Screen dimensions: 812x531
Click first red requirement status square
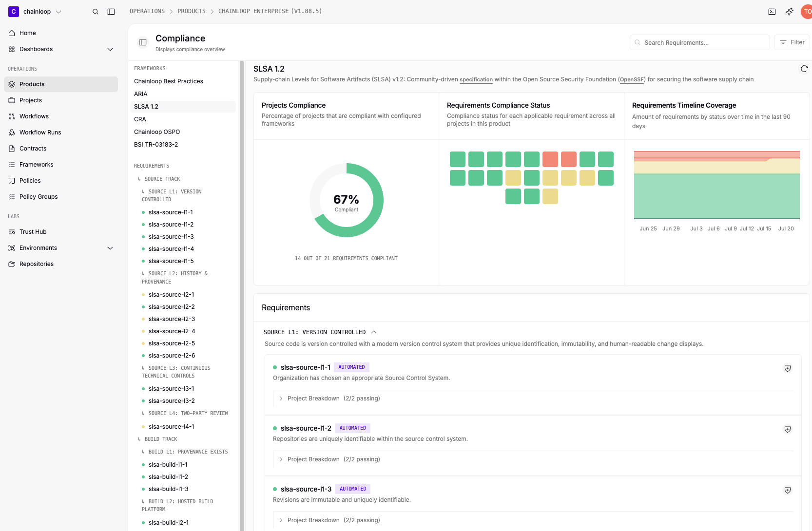[x=550, y=159]
